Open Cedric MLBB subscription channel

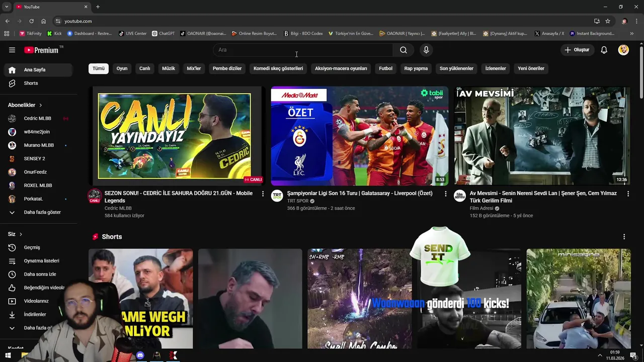(38, 118)
